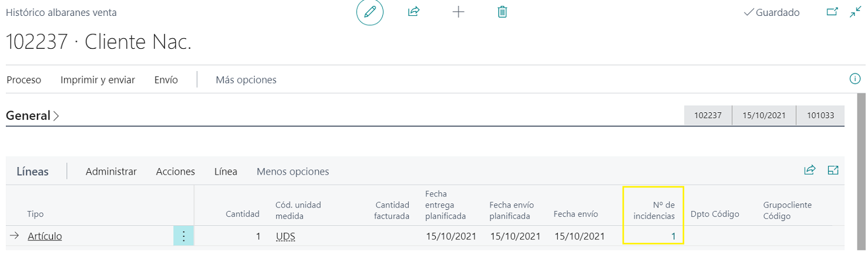Open page in new window icon
This screenshot has width=868, height=254.
[832, 12]
